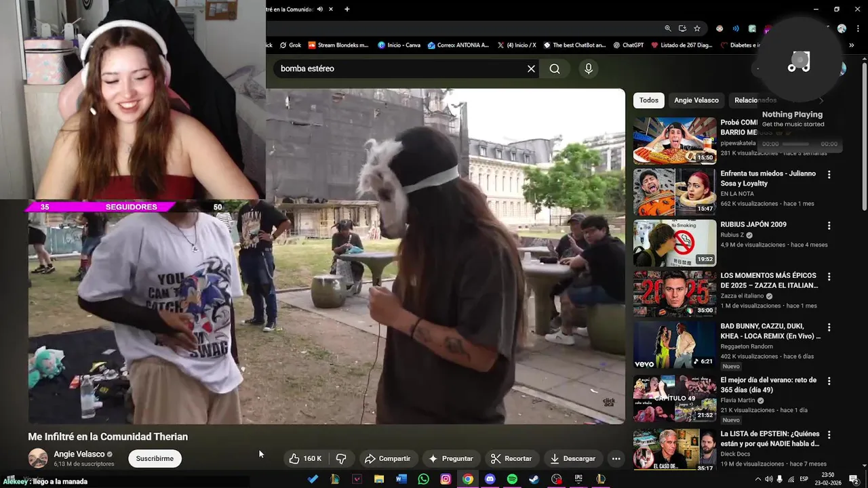Open Listado de 267 Diag bookmark
The width and height of the screenshot is (868, 488).
pyautogui.click(x=681, y=45)
